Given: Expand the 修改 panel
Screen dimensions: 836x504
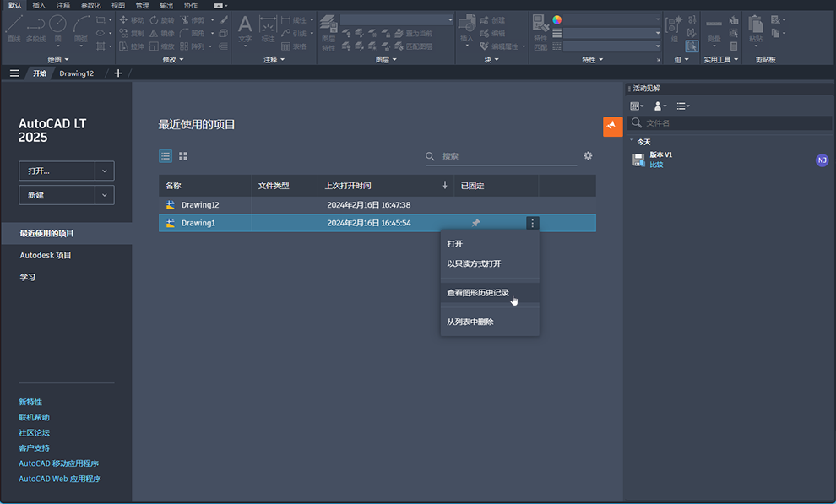Looking at the screenshot, I should [x=173, y=60].
